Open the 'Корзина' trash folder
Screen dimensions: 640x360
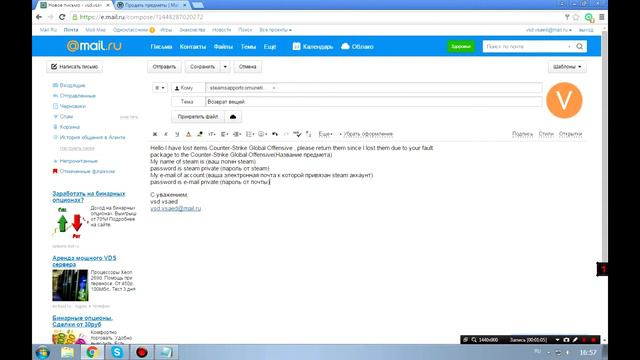click(x=69, y=127)
